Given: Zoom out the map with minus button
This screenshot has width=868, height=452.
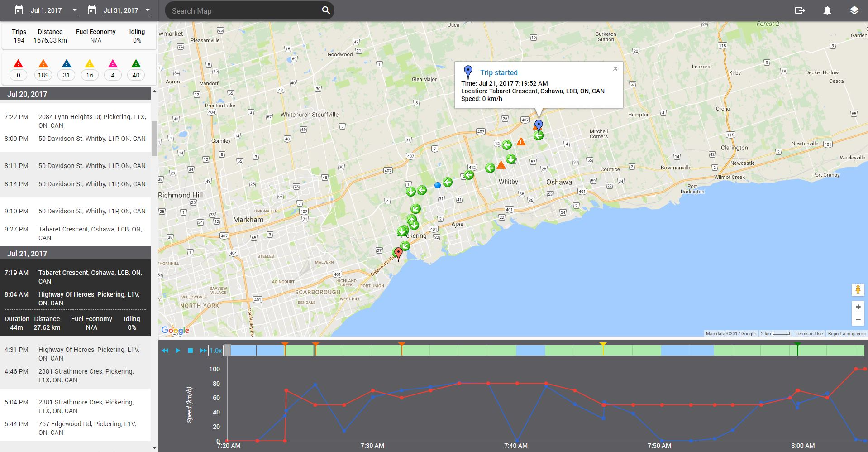Looking at the screenshot, I should [x=858, y=319].
